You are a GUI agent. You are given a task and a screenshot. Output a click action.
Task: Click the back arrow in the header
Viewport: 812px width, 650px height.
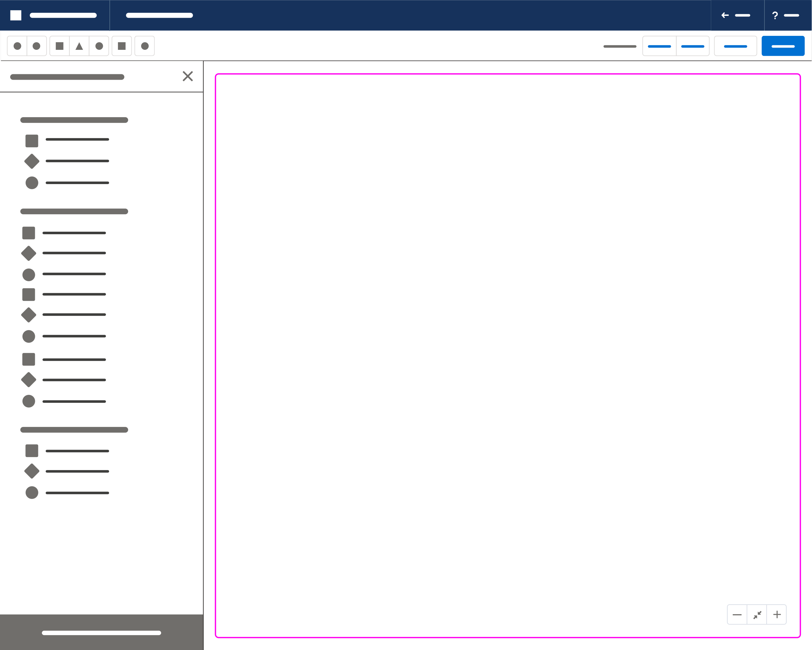point(725,15)
